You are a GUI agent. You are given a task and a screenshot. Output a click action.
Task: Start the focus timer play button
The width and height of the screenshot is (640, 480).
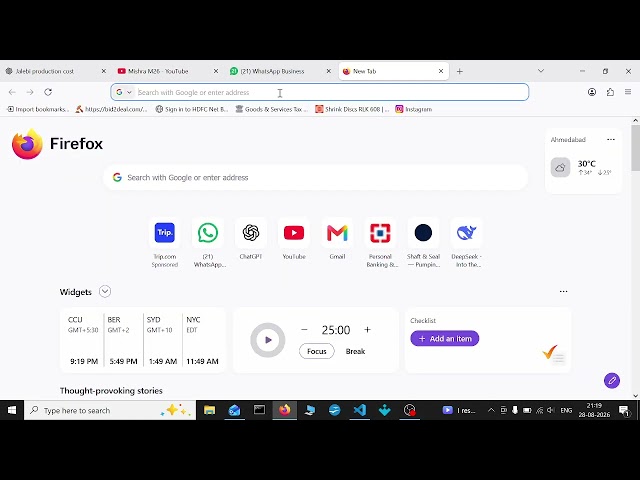(268, 340)
